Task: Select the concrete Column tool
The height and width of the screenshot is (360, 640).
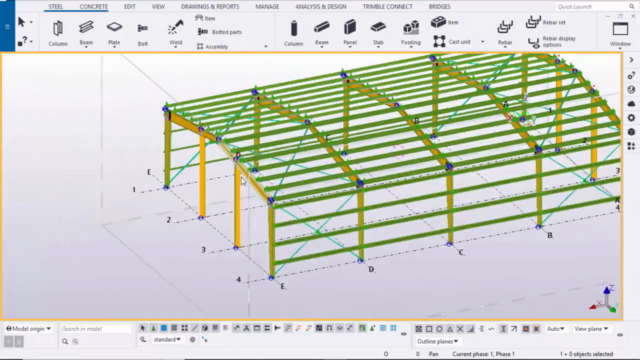Action: 293,33
